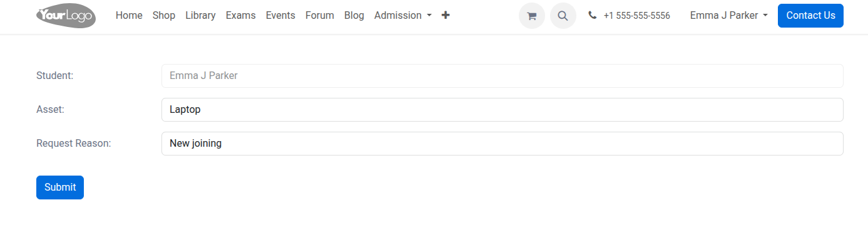Call the +1 555-555-5556 phone link
The height and width of the screenshot is (227, 868).
636,16
